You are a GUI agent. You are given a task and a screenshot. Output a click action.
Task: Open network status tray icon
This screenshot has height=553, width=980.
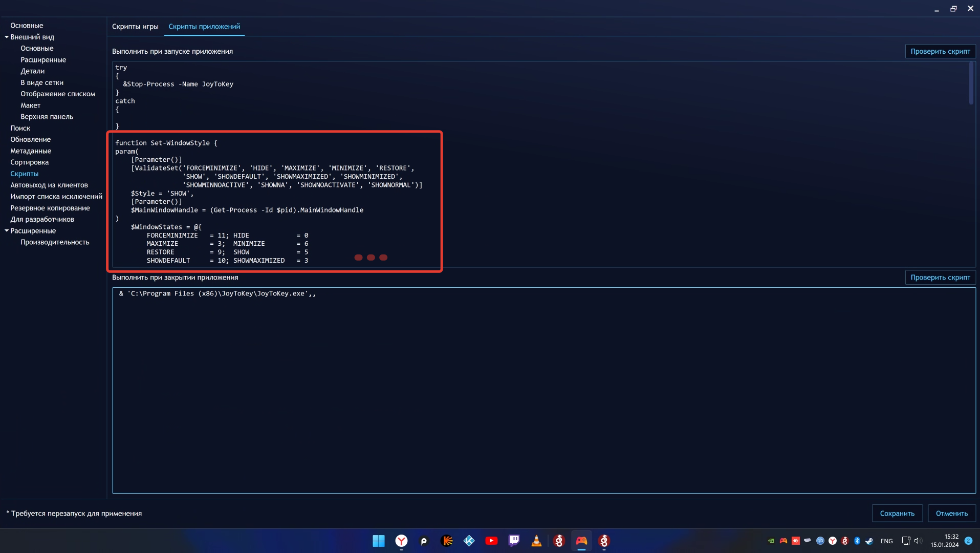[x=906, y=541]
